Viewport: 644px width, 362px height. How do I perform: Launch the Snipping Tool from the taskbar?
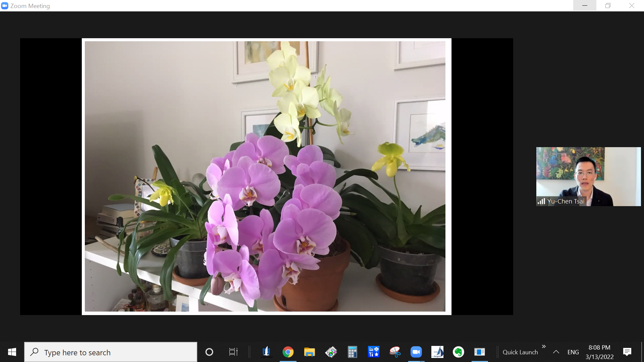tap(395, 352)
